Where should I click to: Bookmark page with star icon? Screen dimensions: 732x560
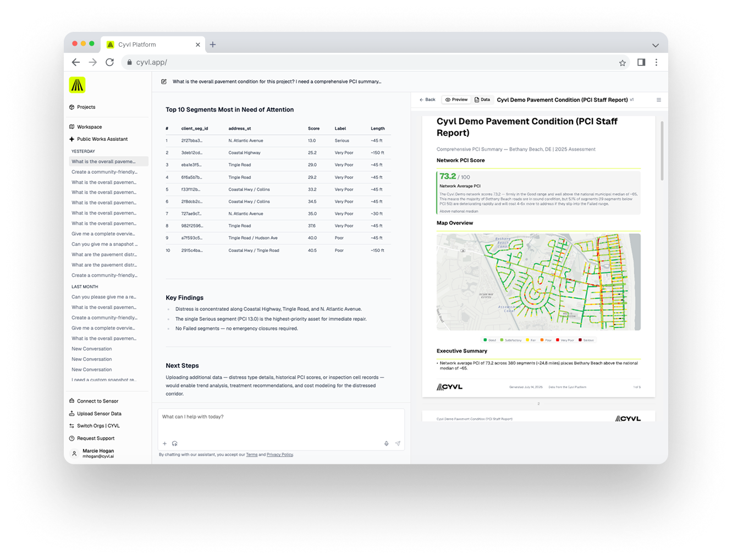coord(623,63)
